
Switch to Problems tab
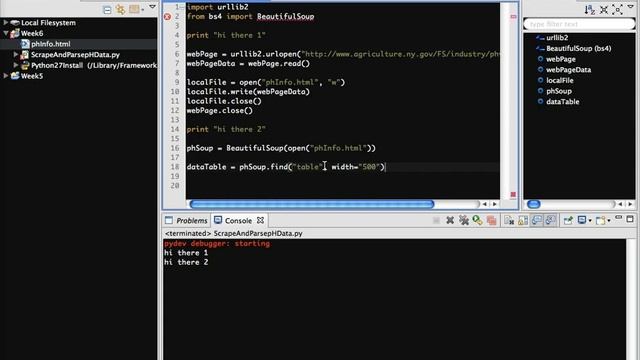click(187, 220)
